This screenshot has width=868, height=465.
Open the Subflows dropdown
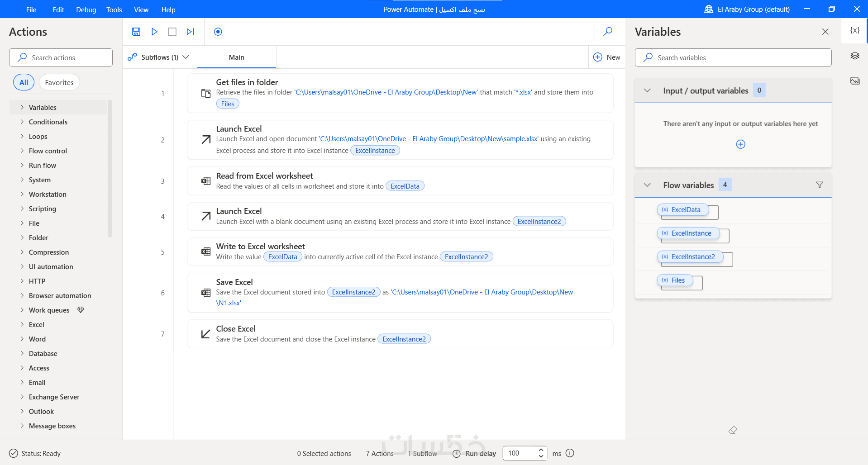pos(158,57)
